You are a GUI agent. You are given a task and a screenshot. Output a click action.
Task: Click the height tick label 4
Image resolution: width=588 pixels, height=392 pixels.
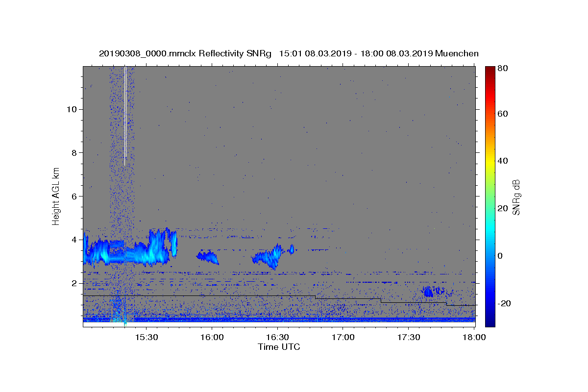click(73, 240)
